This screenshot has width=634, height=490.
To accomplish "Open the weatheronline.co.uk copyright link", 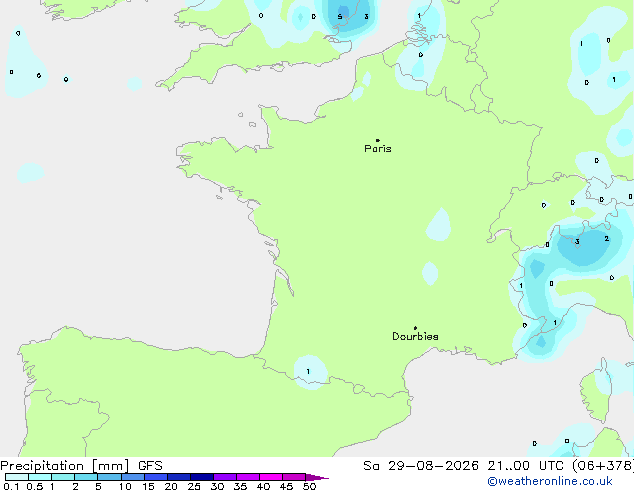I will click(550, 481).
